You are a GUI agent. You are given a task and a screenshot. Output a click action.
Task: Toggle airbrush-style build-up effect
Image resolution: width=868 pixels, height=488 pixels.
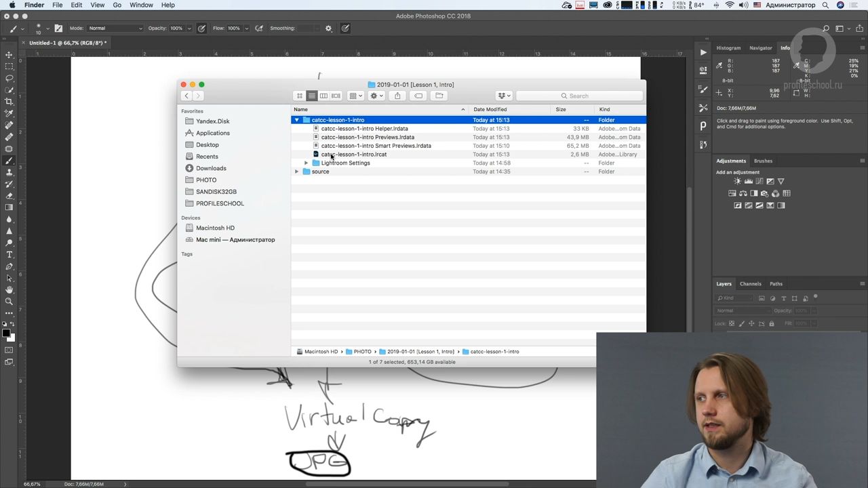click(258, 28)
